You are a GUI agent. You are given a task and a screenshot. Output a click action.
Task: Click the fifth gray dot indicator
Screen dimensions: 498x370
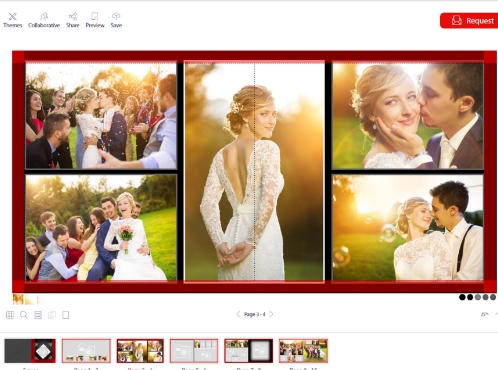coord(493,297)
